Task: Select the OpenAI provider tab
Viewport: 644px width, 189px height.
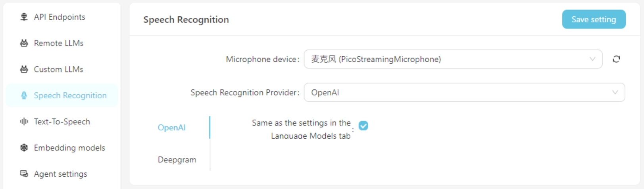Action: pos(171,128)
